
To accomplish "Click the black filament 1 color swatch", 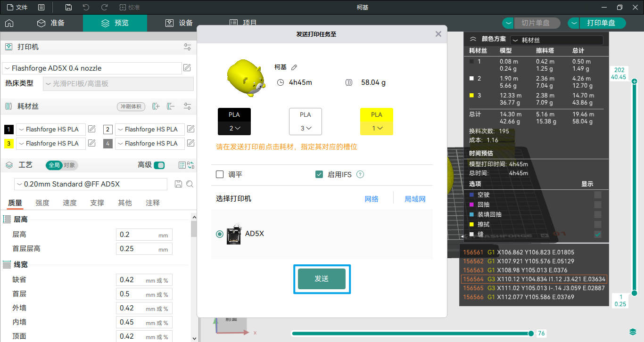I will click(9, 130).
